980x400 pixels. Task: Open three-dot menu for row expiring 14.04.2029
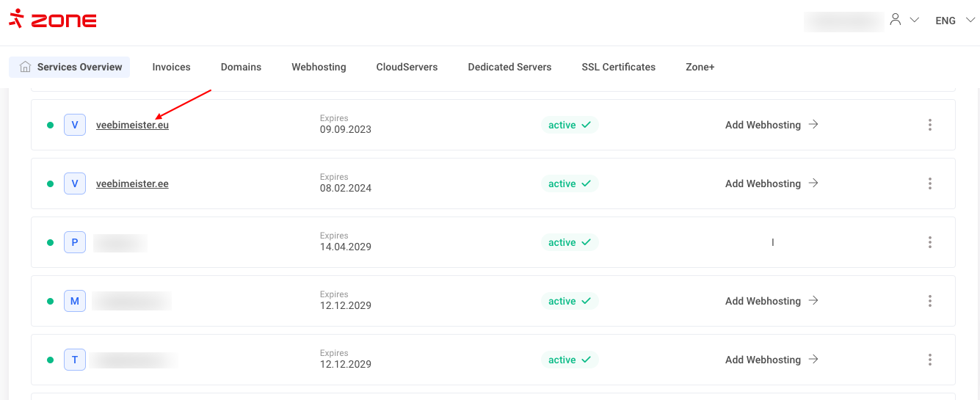tap(929, 242)
